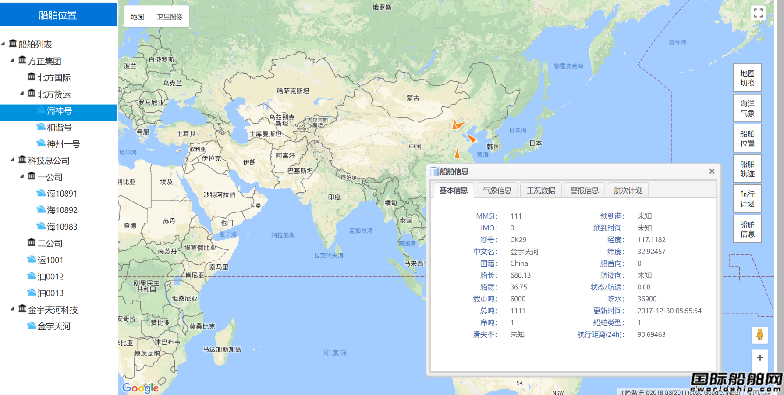Viewport: 784px width, 395px height.
Task: Click the 地图切换 map tool button
Action: pyautogui.click(x=748, y=78)
